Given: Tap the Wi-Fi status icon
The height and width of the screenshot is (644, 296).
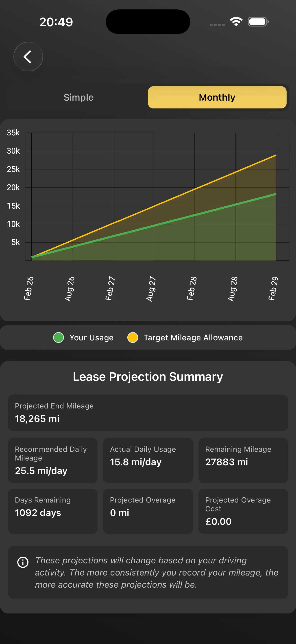Looking at the screenshot, I should point(236,22).
